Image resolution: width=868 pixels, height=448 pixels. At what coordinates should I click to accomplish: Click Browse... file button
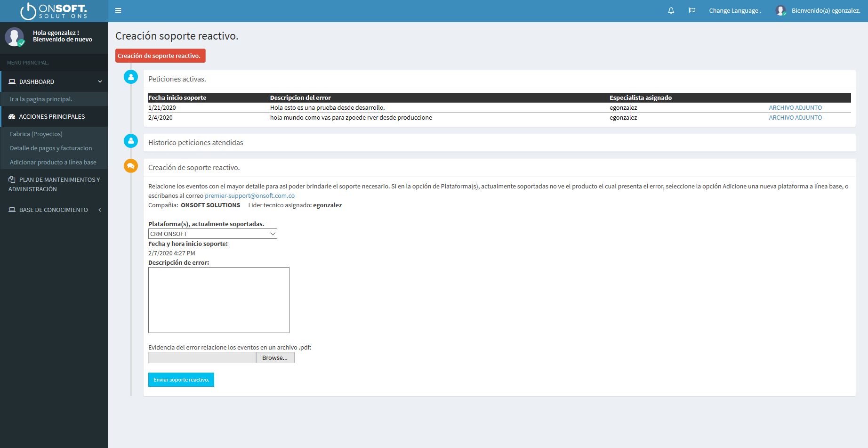pyautogui.click(x=275, y=358)
